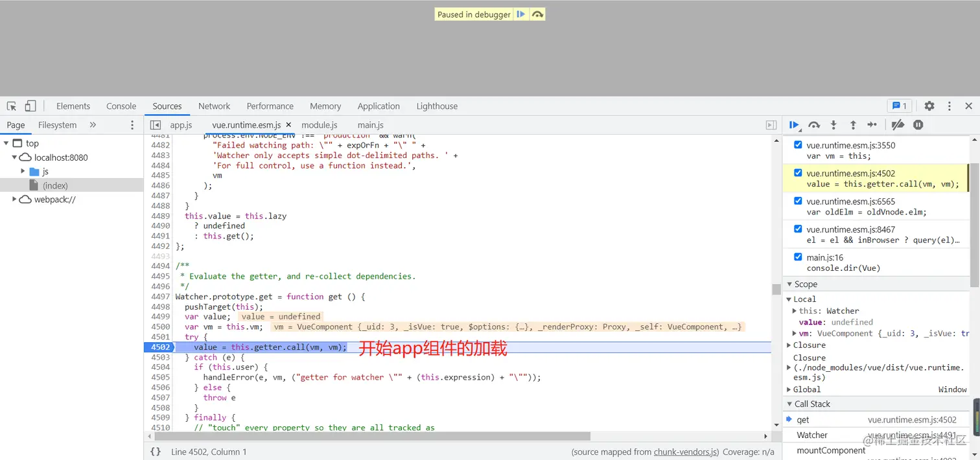The width and height of the screenshot is (980, 460).
Task: Step out of current function
Action: pyautogui.click(x=853, y=125)
